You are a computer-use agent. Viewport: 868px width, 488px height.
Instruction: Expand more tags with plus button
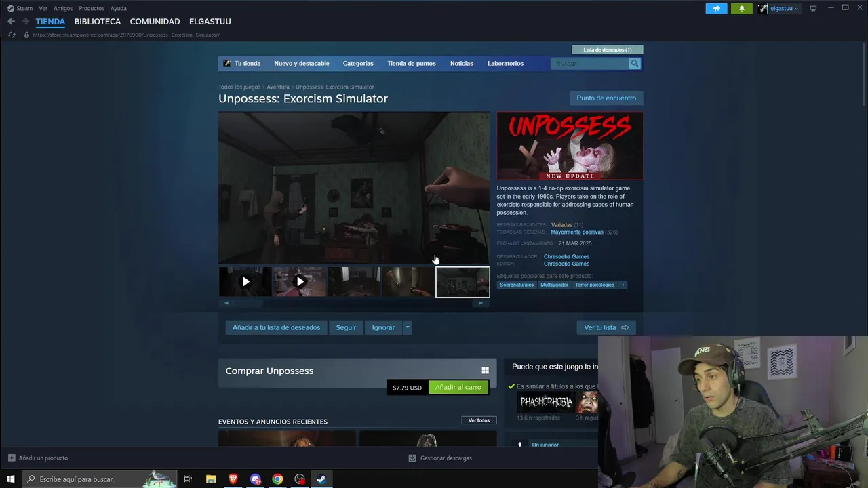click(x=623, y=285)
